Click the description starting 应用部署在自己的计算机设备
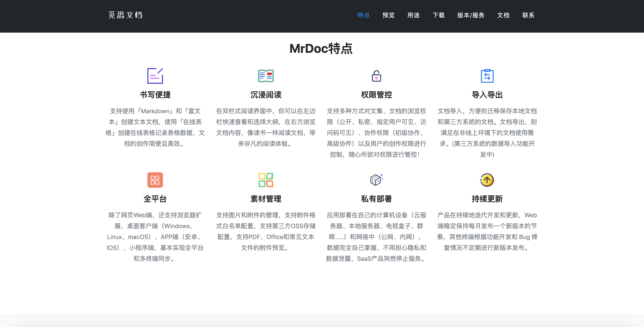The height and width of the screenshot is (327, 644). coord(376,237)
